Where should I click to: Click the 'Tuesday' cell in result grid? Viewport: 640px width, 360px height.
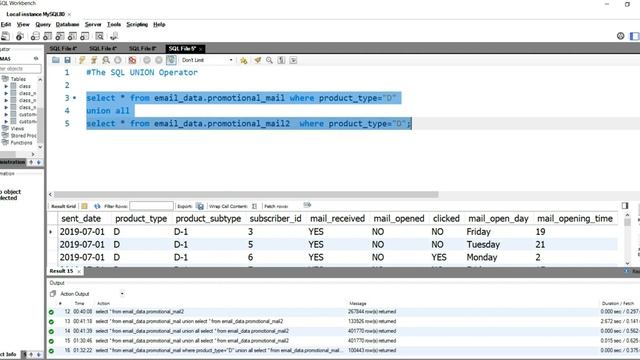tap(483, 244)
